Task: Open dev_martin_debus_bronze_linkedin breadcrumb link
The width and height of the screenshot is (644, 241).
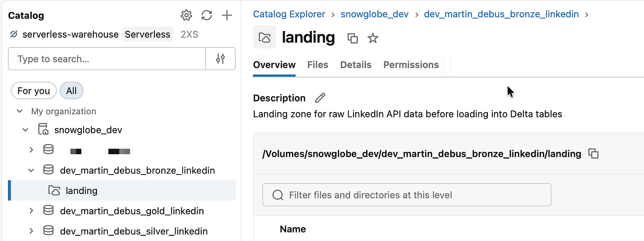Action: pos(501,14)
